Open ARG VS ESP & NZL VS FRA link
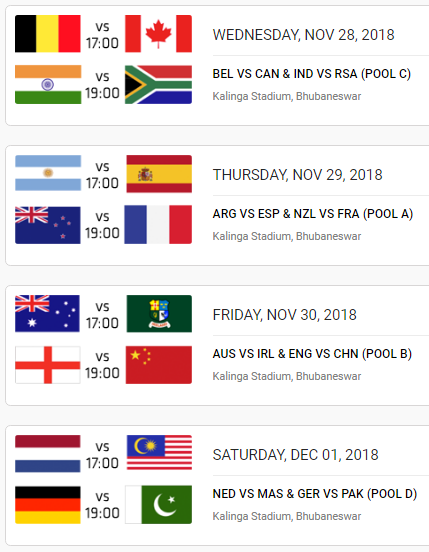Viewport: 429px width, 552px height. [313, 214]
